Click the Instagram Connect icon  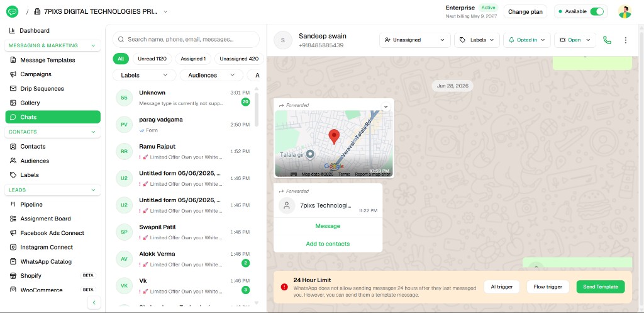[13, 248]
